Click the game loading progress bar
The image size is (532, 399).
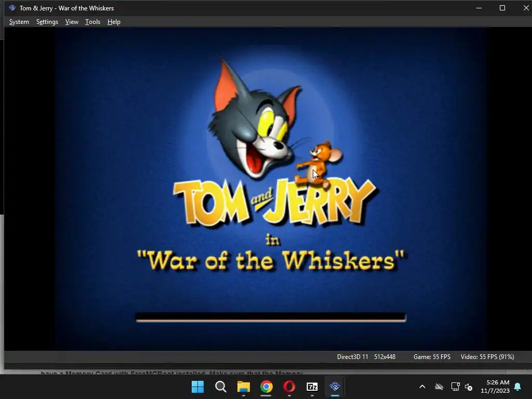coord(271,317)
